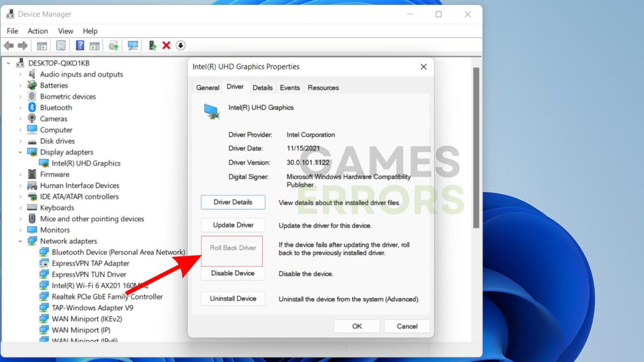Collapse the Network adapters tree

coord(20,241)
